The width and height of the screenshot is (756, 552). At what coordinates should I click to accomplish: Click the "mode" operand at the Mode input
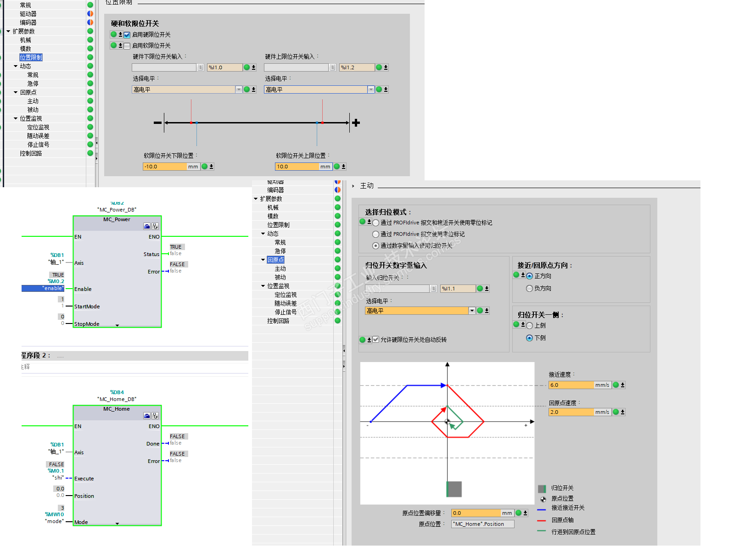pos(54,521)
